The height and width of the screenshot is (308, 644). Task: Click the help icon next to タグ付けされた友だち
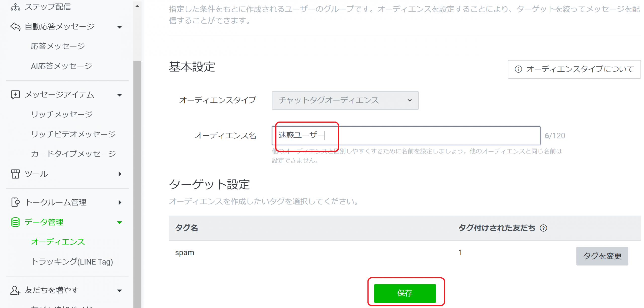pos(543,228)
